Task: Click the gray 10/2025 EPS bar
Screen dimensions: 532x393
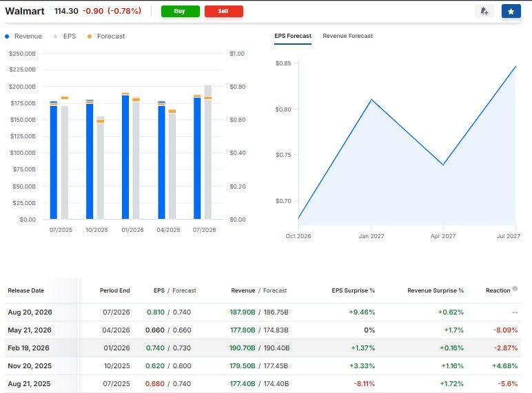Action: [101, 168]
